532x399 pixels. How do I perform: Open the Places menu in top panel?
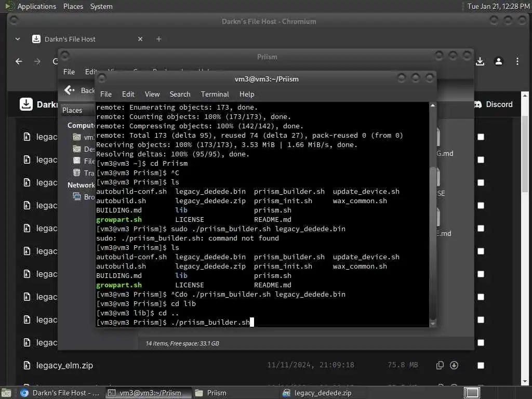pyautogui.click(x=73, y=6)
